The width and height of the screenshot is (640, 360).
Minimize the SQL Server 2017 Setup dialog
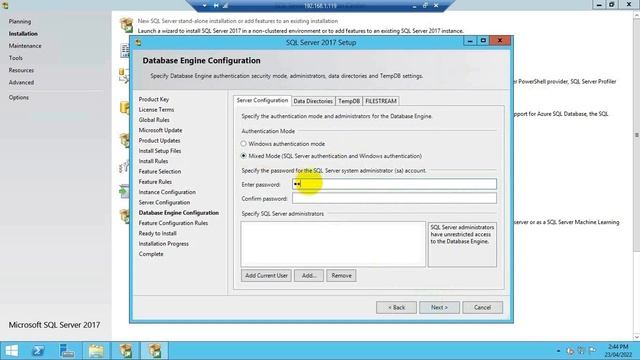(x=470, y=41)
